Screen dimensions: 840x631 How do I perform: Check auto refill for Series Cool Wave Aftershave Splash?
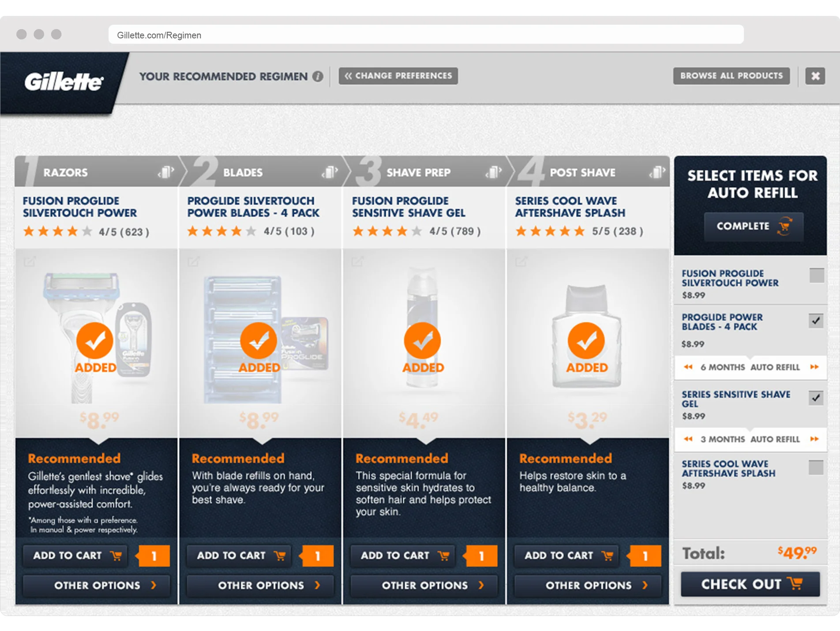816,467
